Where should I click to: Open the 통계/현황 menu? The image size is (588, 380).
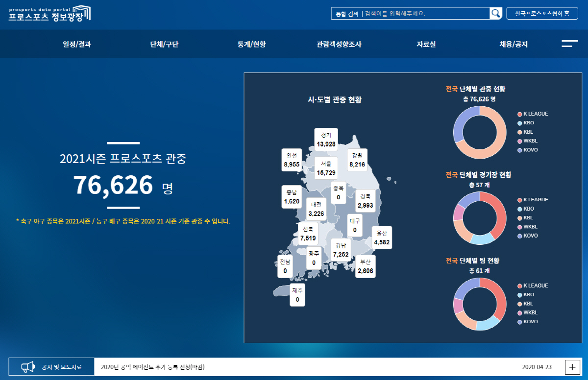coord(251,44)
